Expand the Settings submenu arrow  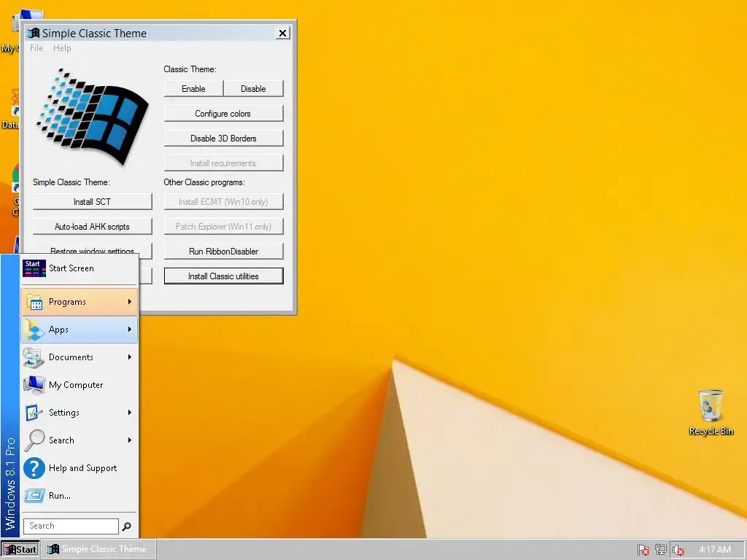pyautogui.click(x=130, y=413)
